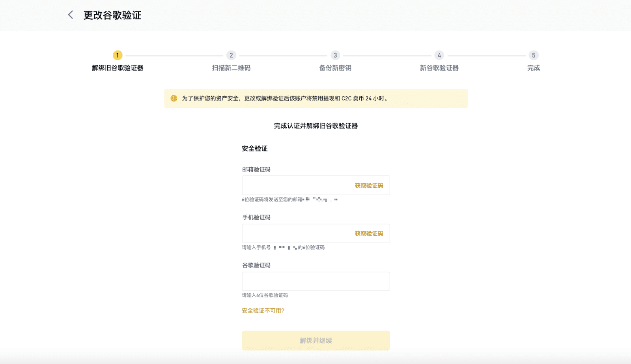Get email code via 获取验证码 link
Viewport: 631px width, 364px height.
pos(369,185)
